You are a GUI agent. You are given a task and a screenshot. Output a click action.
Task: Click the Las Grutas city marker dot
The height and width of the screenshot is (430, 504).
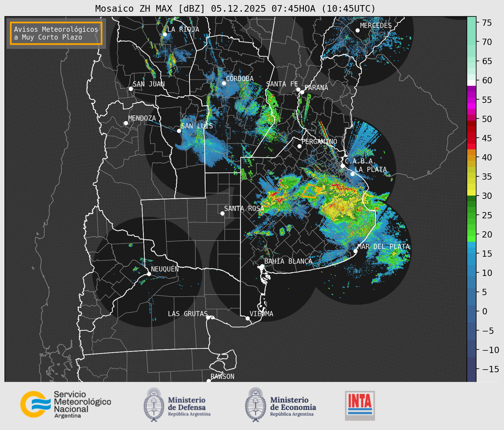point(208,318)
